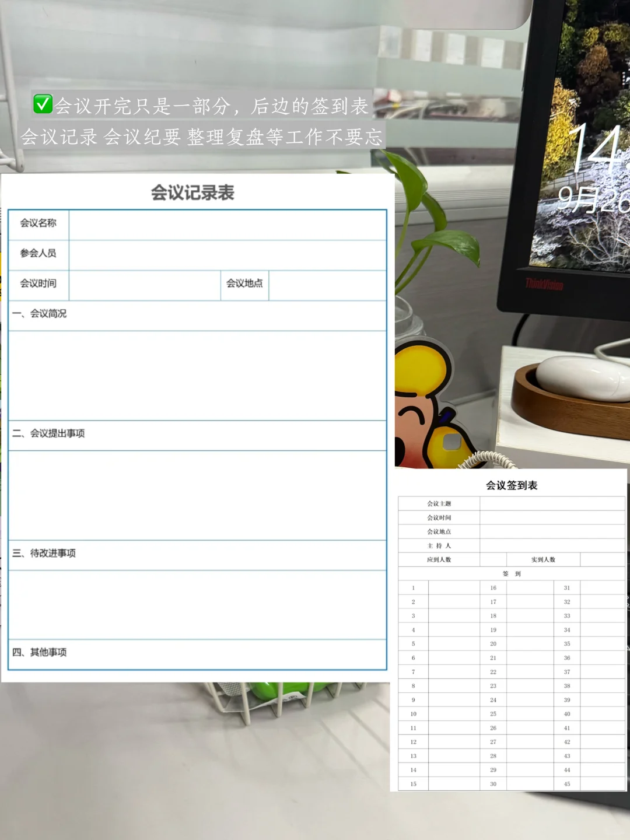Click the 会议签到表 title heading

click(513, 485)
